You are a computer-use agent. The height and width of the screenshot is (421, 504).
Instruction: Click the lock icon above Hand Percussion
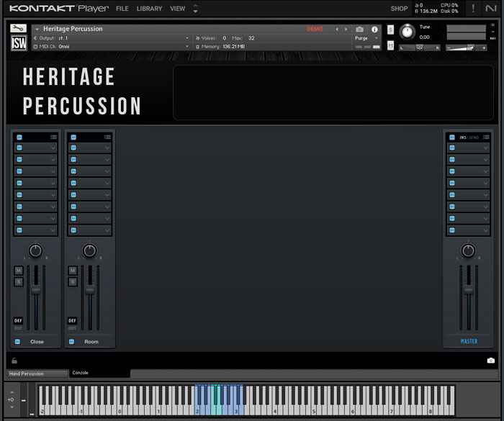coord(14,361)
